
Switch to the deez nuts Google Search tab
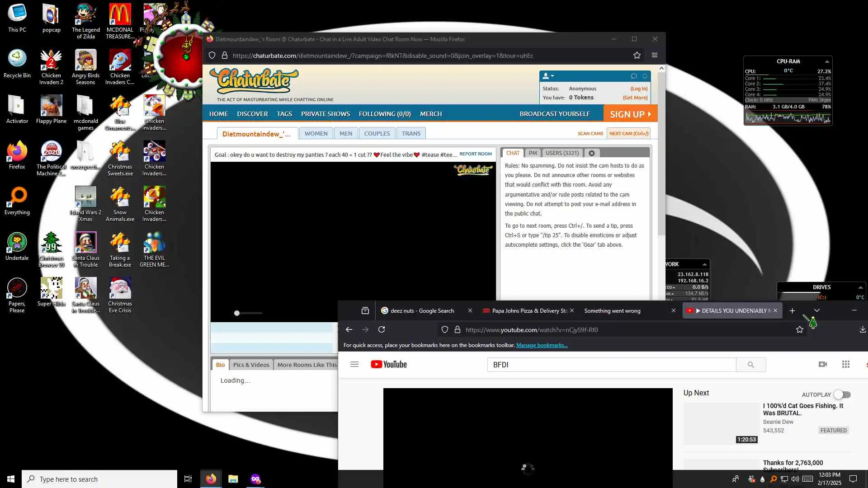422,310
